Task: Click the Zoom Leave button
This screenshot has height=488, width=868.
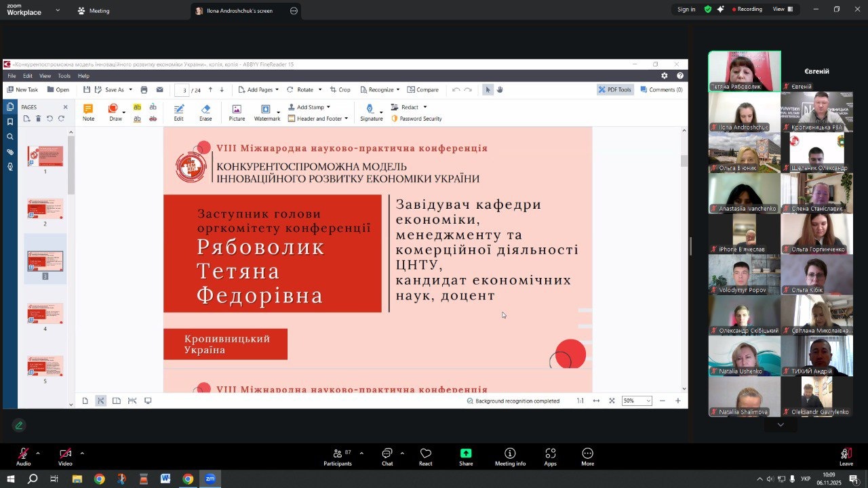Action: coord(846,457)
